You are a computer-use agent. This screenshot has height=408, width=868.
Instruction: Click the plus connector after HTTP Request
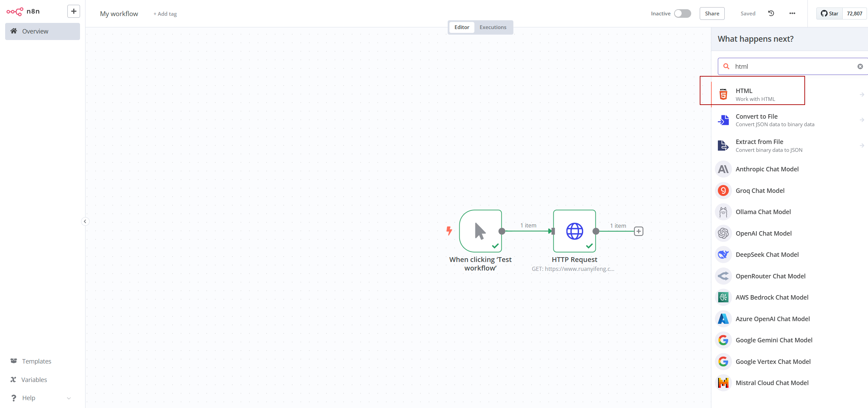[639, 231]
